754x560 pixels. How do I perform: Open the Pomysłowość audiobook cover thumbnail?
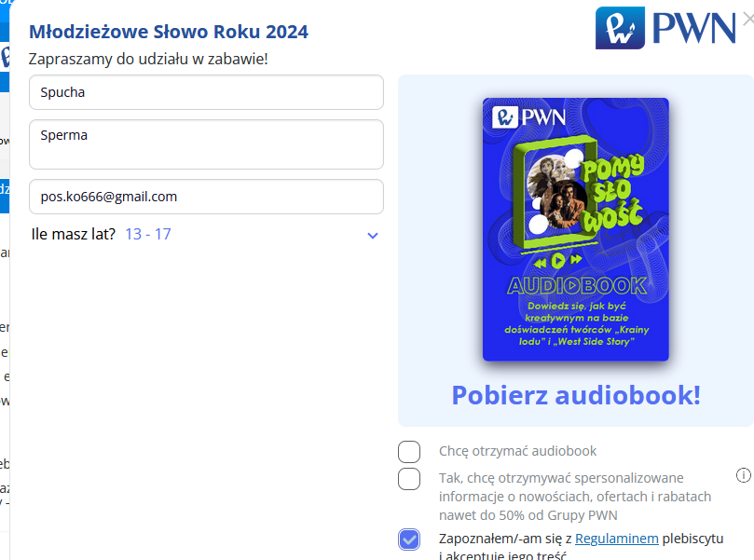pyautogui.click(x=576, y=229)
